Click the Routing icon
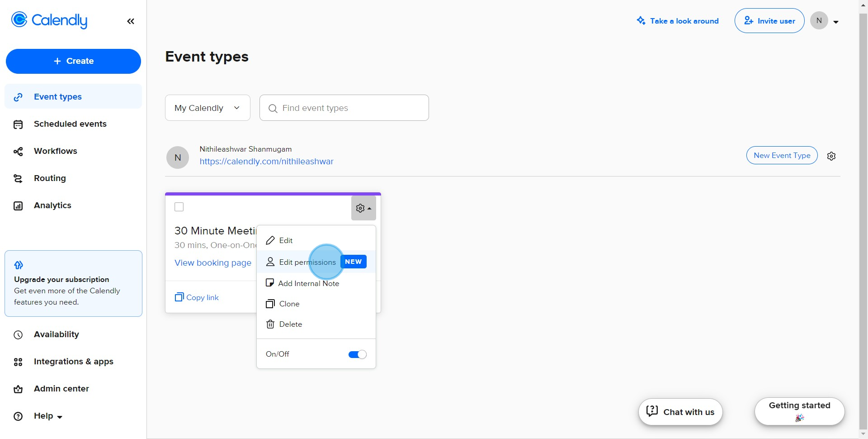Screen dimensions: 868x439 coord(18,179)
